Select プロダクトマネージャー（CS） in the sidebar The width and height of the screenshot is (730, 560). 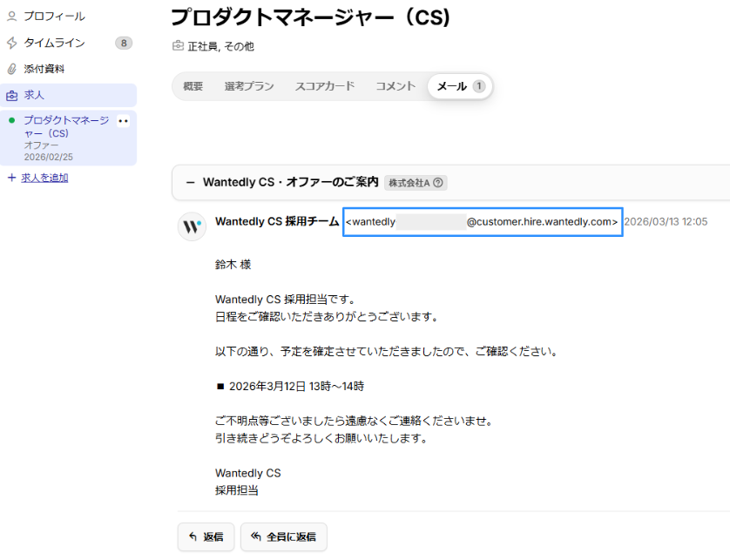[x=66, y=127]
